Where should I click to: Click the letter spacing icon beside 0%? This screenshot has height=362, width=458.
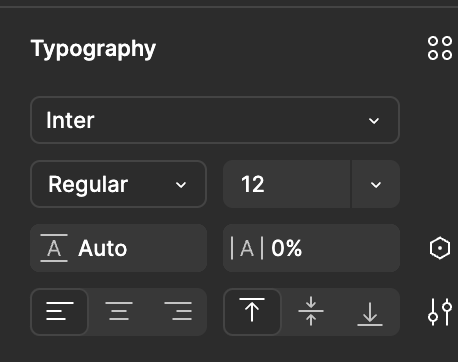click(247, 248)
